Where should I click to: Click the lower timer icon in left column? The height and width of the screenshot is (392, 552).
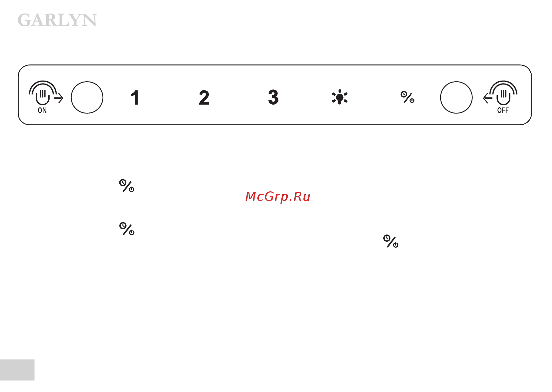pyautogui.click(x=127, y=229)
